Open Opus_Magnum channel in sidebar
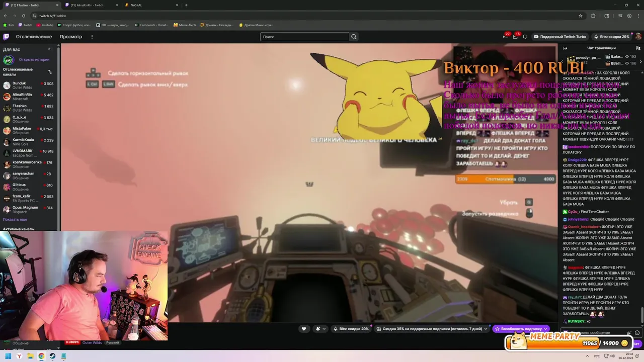Screen dimensions: 644x362 point(29,210)
